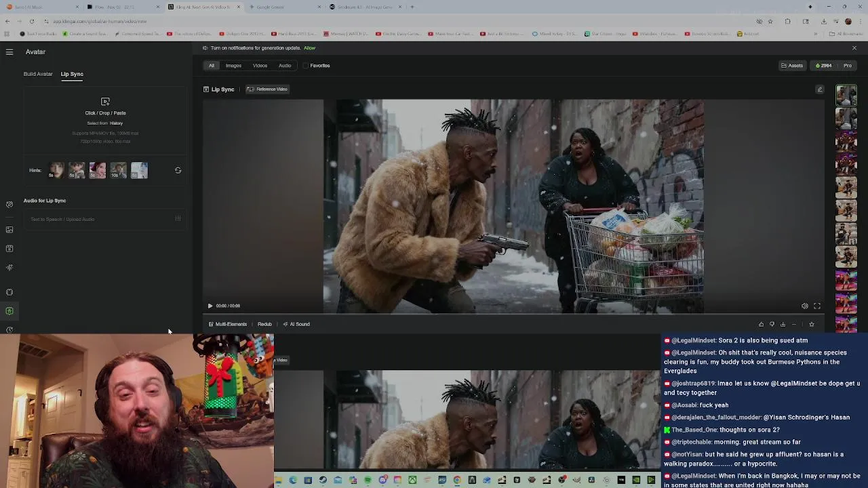The width and height of the screenshot is (868, 488).
Task: Select the second history thumbnail in strip
Action: click(846, 118)
